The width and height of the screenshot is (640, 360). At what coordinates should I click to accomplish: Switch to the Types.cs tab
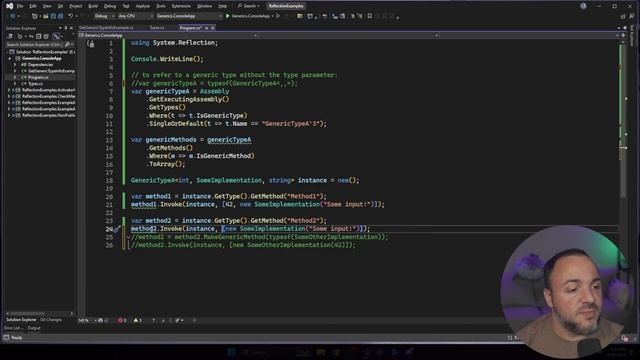click(x=157, y=28)
